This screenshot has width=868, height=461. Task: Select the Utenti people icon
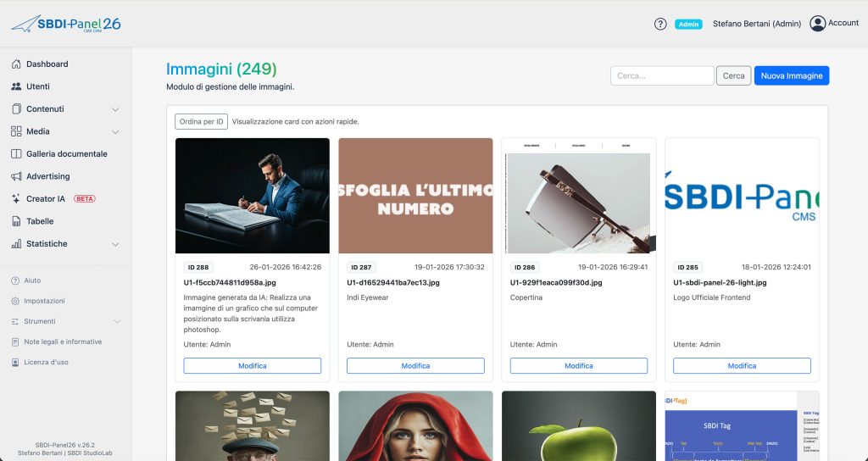(16, 86)
